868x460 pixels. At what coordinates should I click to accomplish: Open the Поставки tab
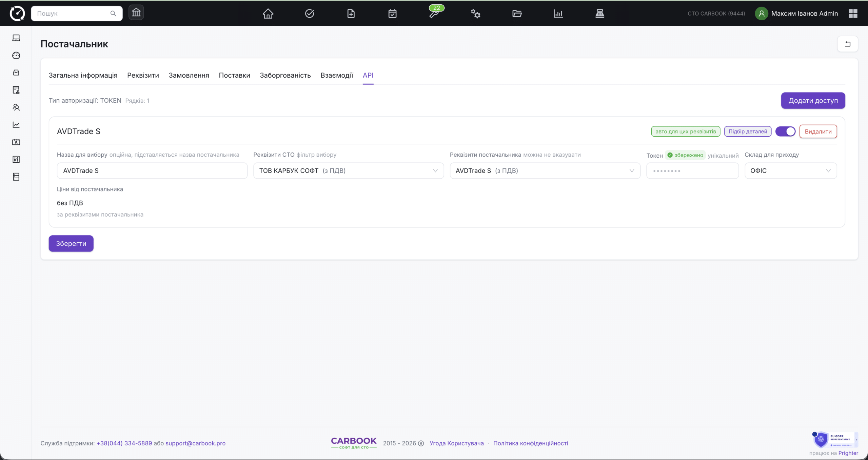pyautogui.click(x=234, y=75)
